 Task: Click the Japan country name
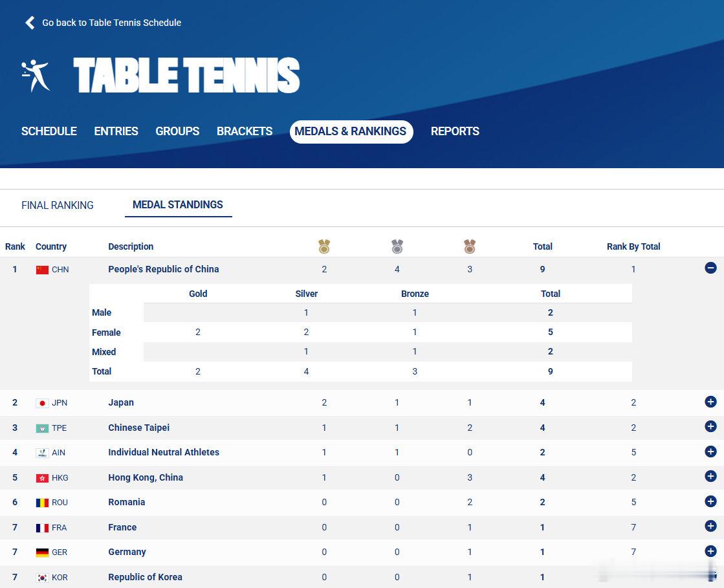[121, 402]
